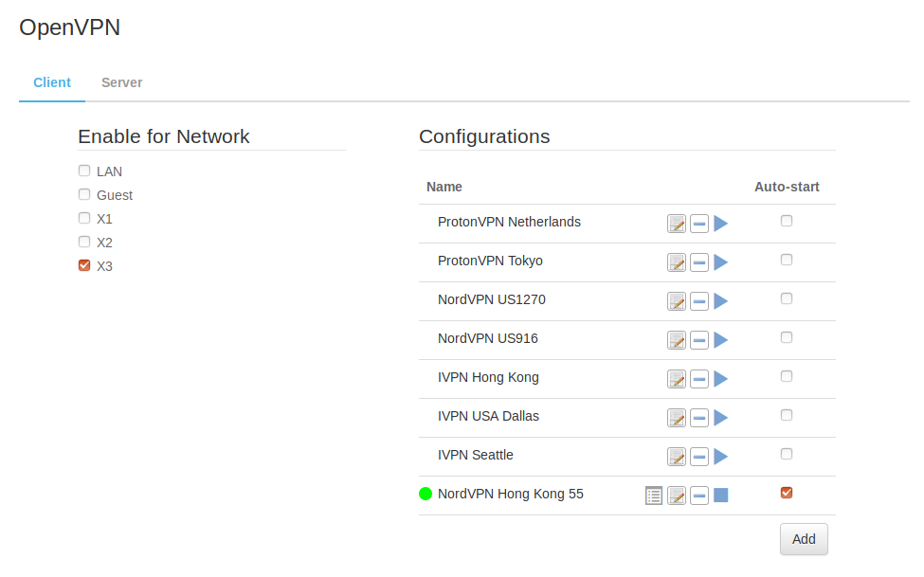Viewport: 924px width, 577px height.
Task: Remove the NordVPN US1270 configuration
Action: [699, 301]
